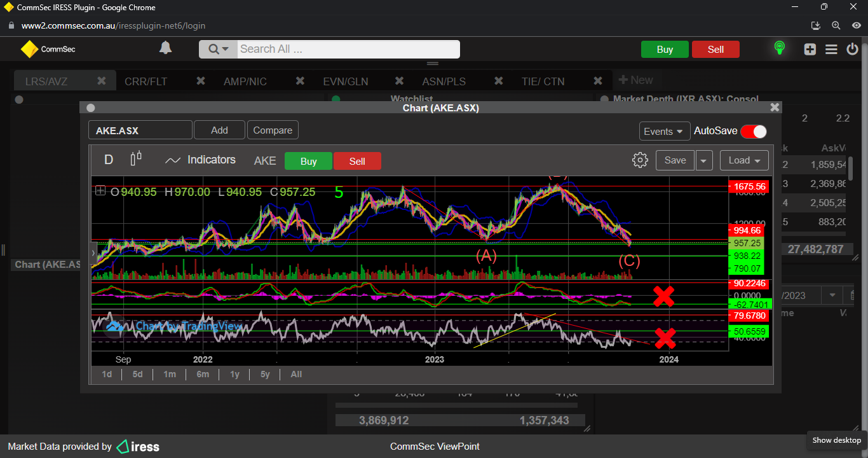Open chart settings gear icon
The image size is (868, 458).
(640, 160)
